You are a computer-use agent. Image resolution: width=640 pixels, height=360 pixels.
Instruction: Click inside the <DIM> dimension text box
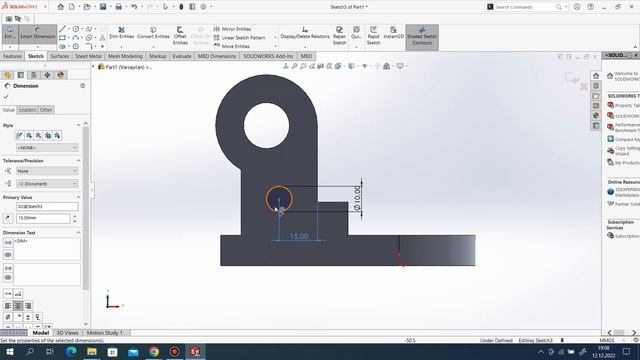pos(47,249)
